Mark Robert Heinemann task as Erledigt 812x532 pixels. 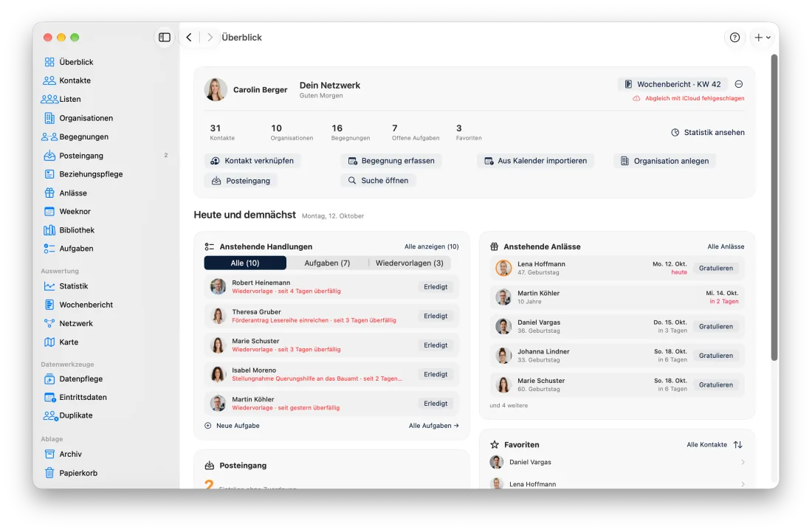436,287
